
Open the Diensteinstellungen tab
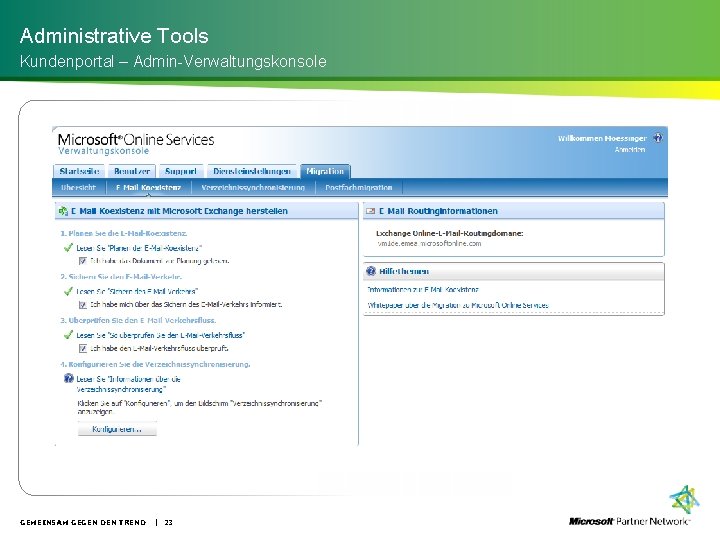pyautogui.click(x=252, y=171)
